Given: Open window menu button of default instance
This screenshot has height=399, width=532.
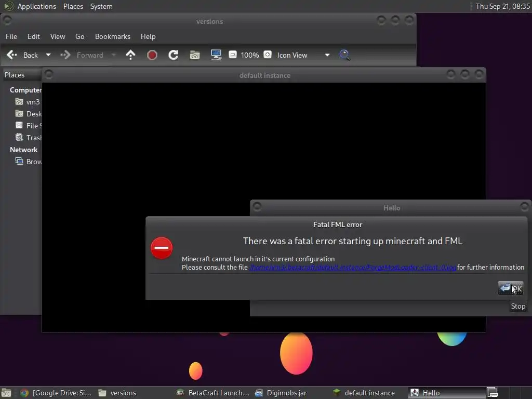Looking at the screenshot, I should [x=48, y=74].
